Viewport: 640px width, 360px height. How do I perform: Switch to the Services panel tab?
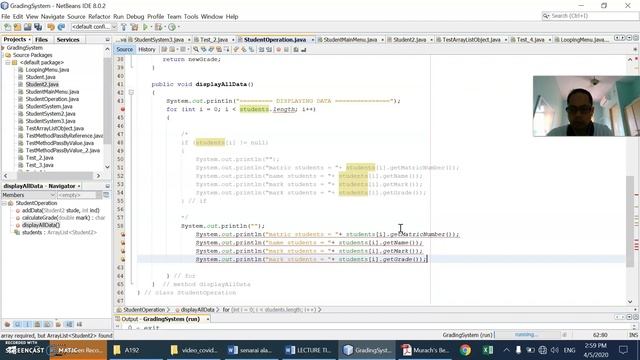click(x=68, y=40)
